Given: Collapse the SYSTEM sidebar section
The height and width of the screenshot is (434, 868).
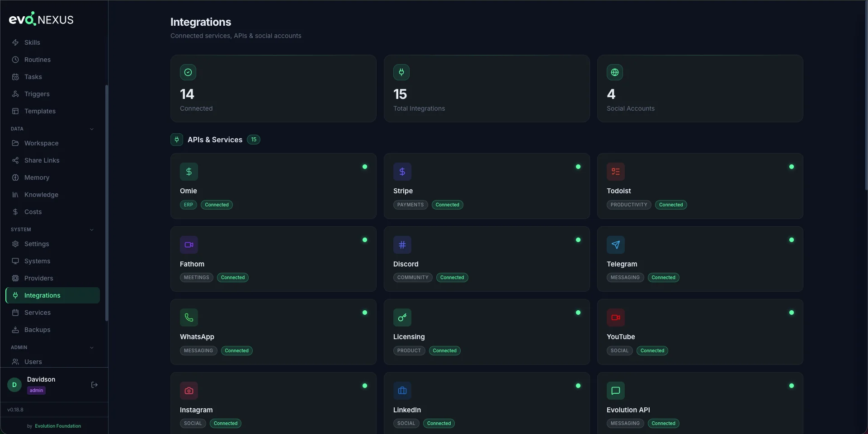Looking at the screenshot, I should tap(92, 230).
